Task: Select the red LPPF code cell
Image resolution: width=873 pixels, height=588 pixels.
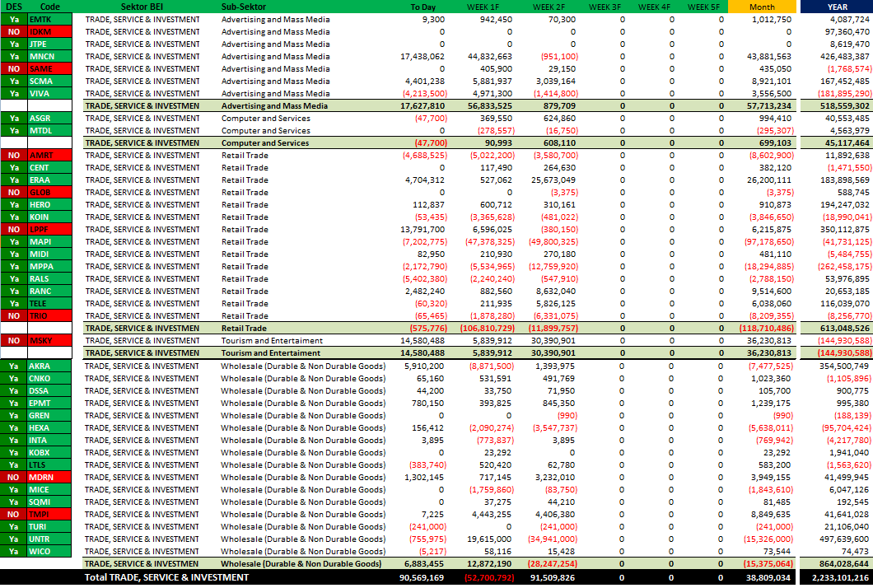Action: click(x=50, y=230)
